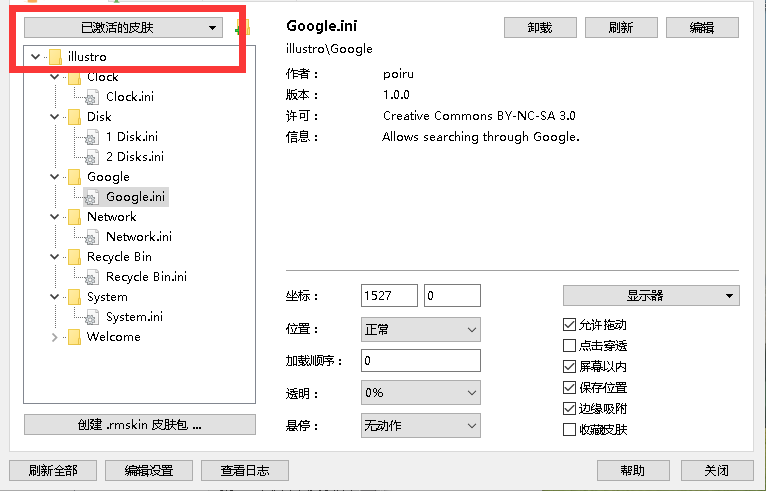
Task: Click the 卸载 button
Action: (x=540, y=28)
